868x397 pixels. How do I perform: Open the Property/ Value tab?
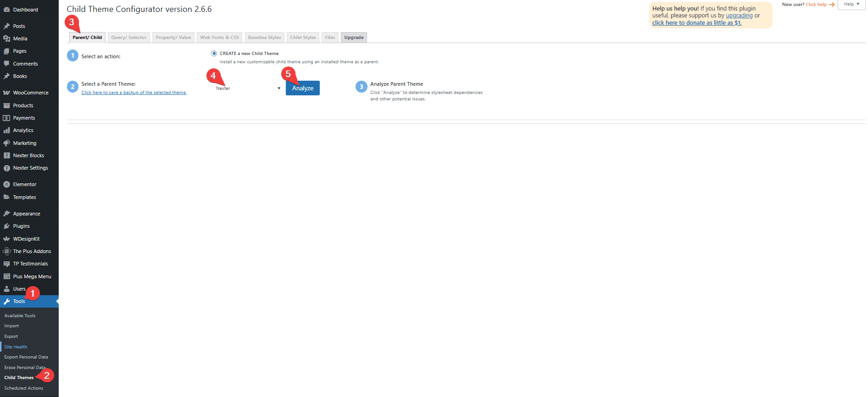[173, 38]
